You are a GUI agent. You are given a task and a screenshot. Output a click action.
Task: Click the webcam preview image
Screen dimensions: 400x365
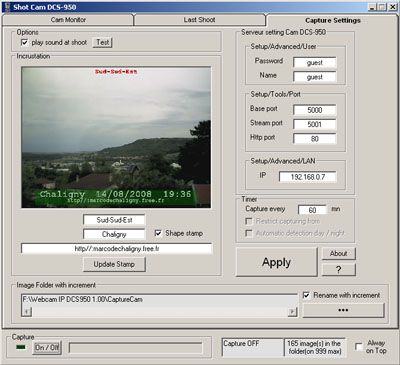click(x=116, y=137)
